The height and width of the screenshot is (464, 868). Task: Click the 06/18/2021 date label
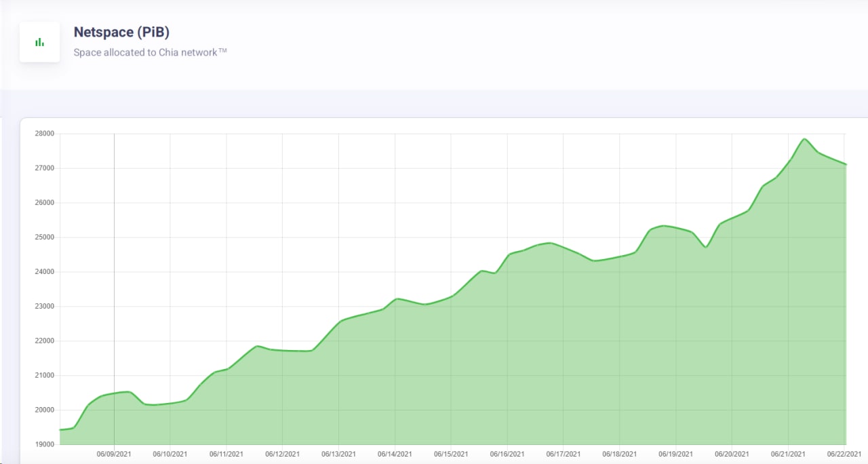620,454
